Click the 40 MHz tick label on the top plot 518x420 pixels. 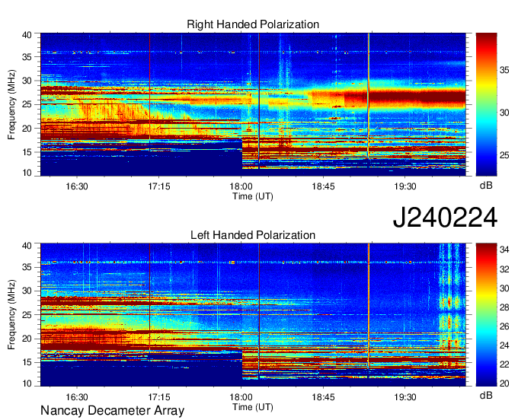(x=27, y=35)
